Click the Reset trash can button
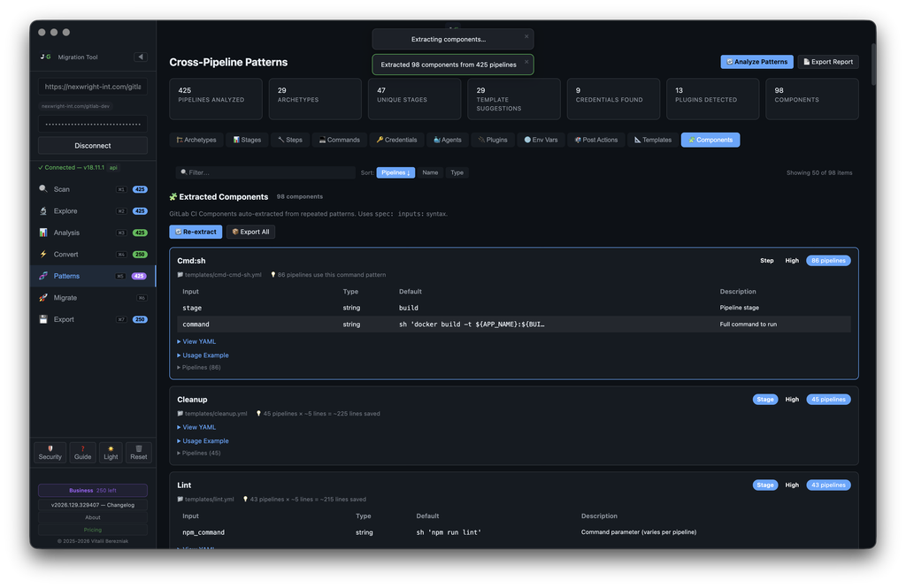Viewport: 906px width, 588px height. click(x=139, y=452)
